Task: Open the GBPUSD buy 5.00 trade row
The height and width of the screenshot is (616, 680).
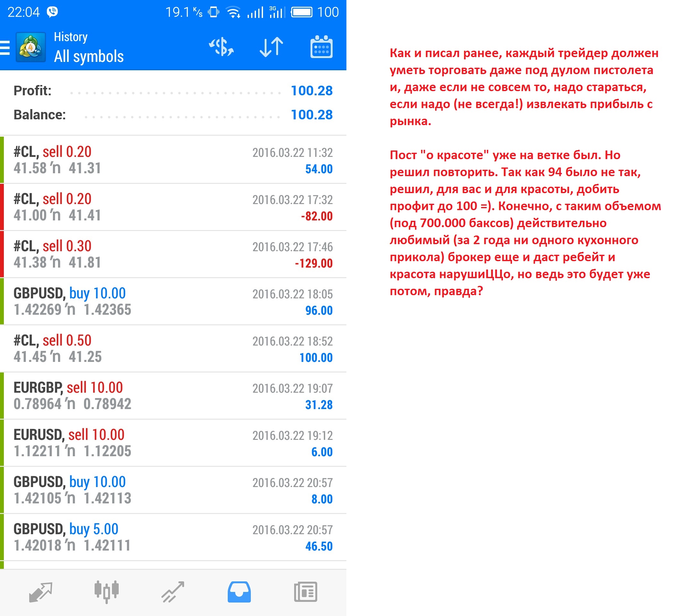Action: pos(174,538)
